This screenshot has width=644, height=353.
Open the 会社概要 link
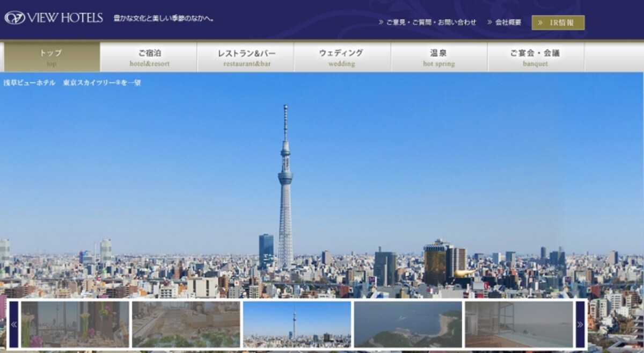coord(504,23)
